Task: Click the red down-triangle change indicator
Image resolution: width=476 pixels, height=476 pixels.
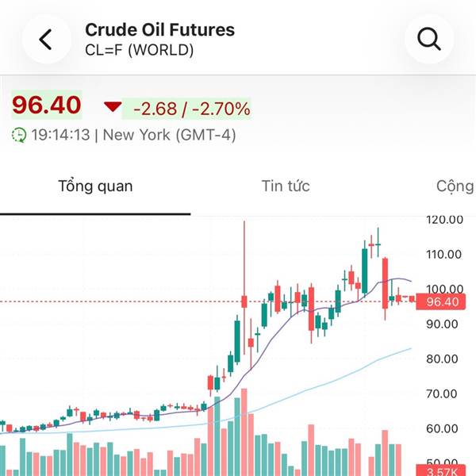Action: tap(113, 107)
